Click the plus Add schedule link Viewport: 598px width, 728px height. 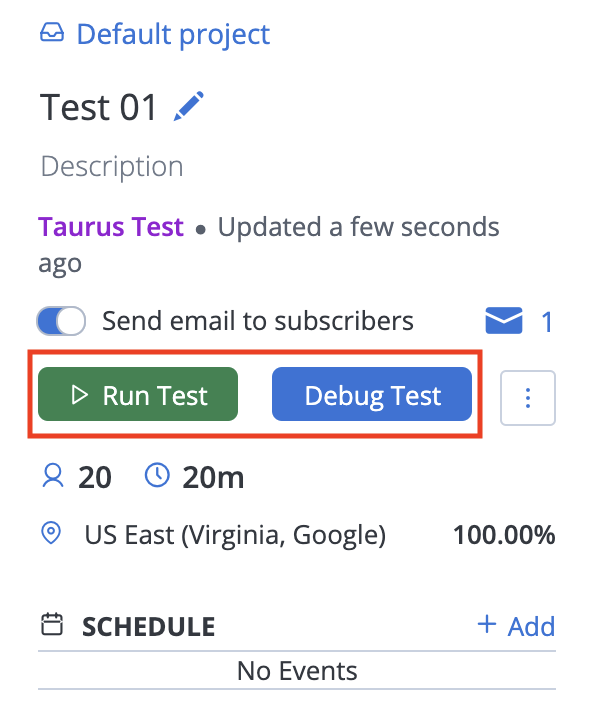516,626
